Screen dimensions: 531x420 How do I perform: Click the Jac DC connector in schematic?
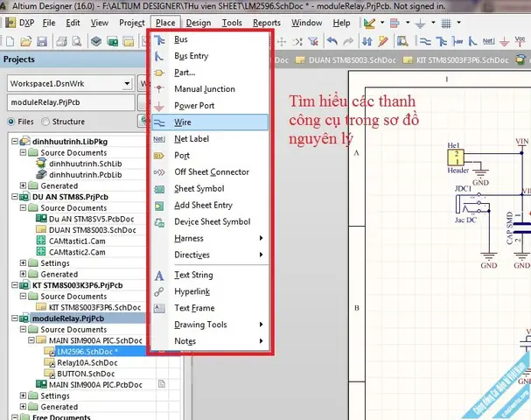click(x=472, y=205)
